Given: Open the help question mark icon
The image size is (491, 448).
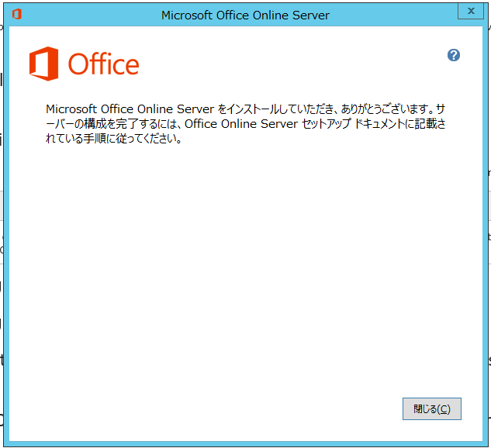Looking at the screenshot, I should click(454, 55).
